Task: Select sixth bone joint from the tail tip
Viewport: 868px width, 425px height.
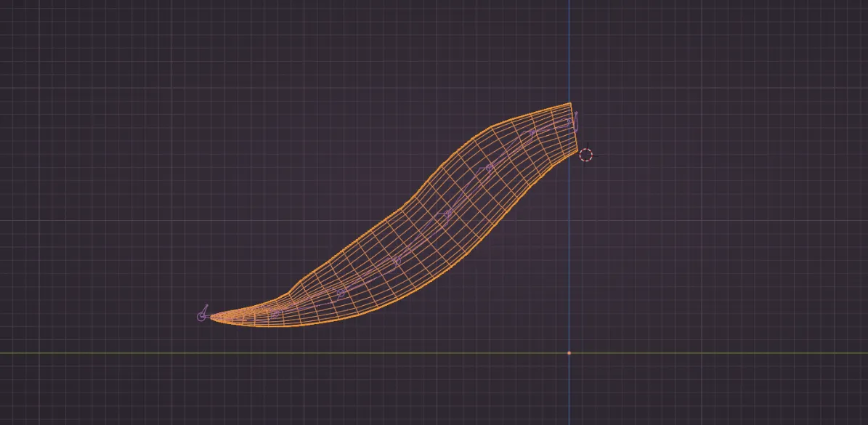Action: point(489,168)
